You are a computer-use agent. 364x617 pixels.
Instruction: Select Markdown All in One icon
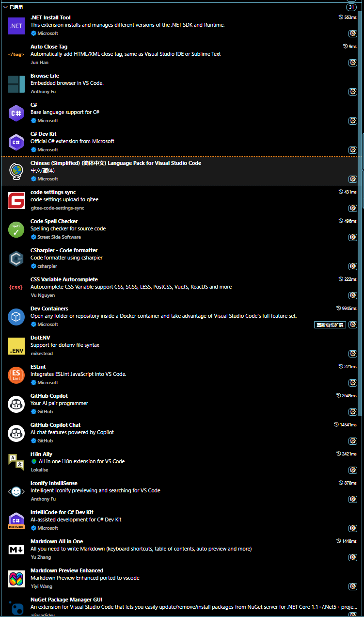tap(16, 550)
